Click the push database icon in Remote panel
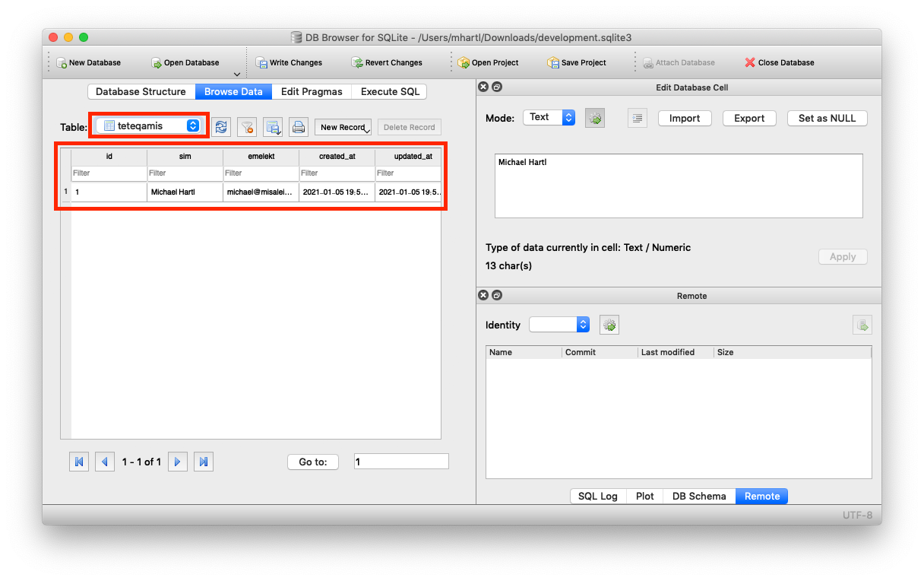Viewport: 924px width, 581px height. (x=862, y=325)
